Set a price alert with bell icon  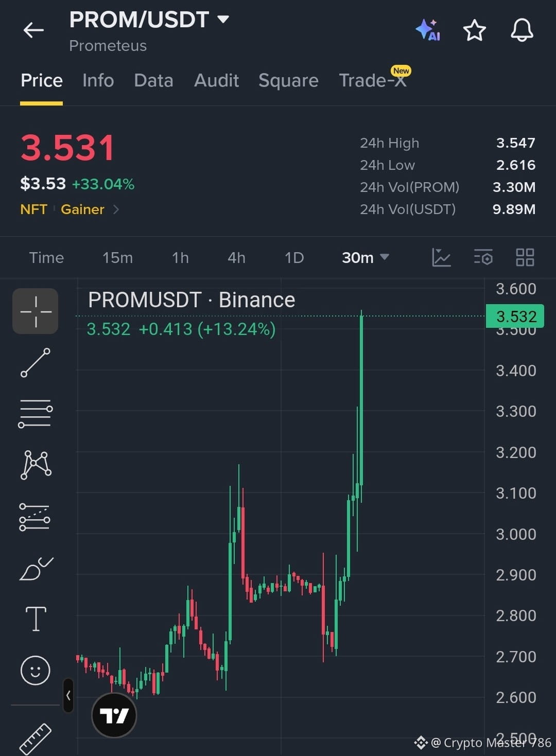click(522, 30)
